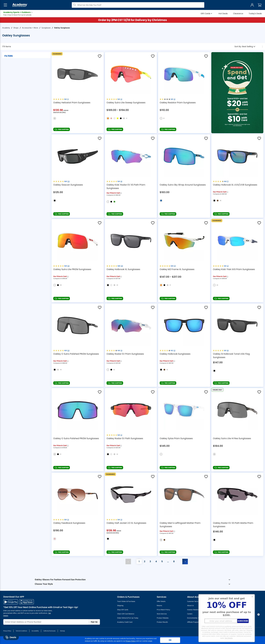This screenshot has width=265, height=644.
Task: Click heart icon on Oakley Sutro Lite PRIZM Sunglasses
Action: (x=100, y=223)
